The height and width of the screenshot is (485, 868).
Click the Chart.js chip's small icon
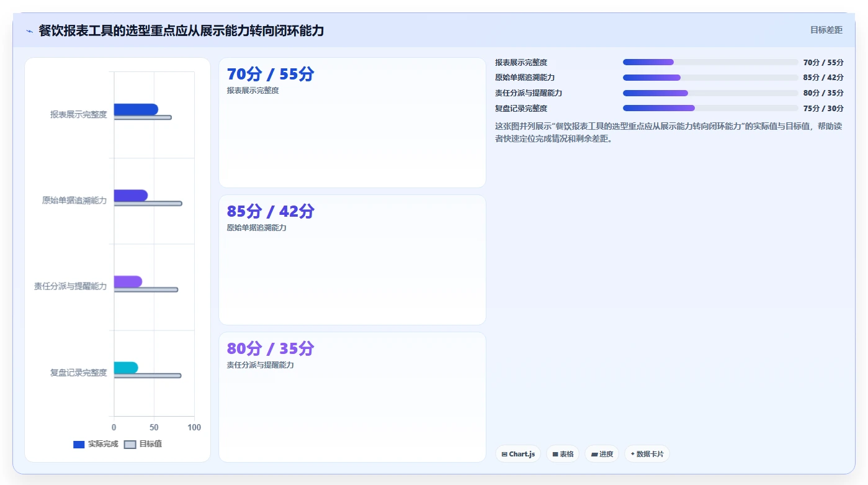point(504,454)
